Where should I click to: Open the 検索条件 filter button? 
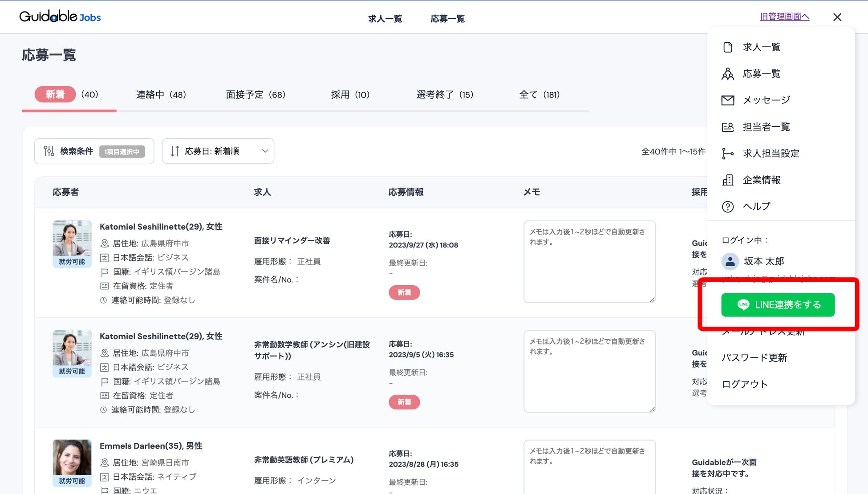click(94, 151)
